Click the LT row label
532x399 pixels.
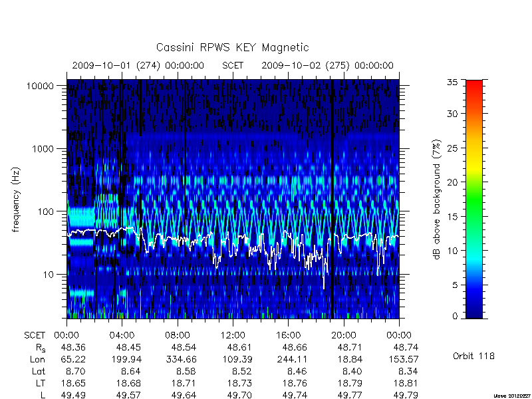pos(40,383)
